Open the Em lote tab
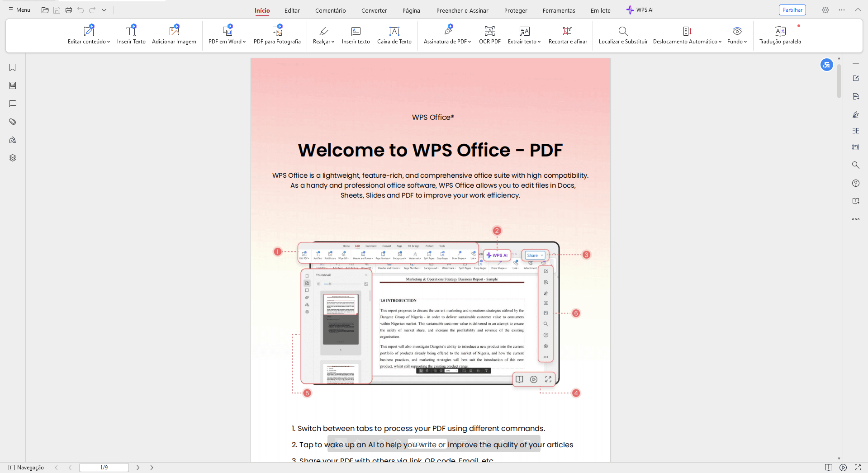The image size is (868, 473). tap(601, 10)
